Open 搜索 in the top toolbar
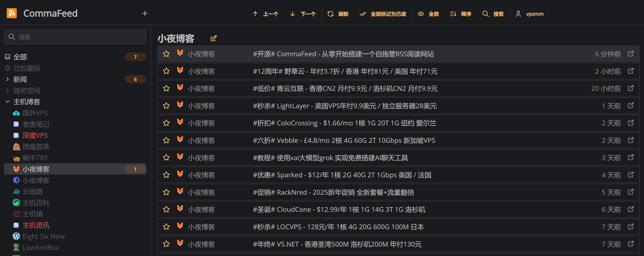The height and width of the screenshot is (256, 644). click(x=493, y=14)
